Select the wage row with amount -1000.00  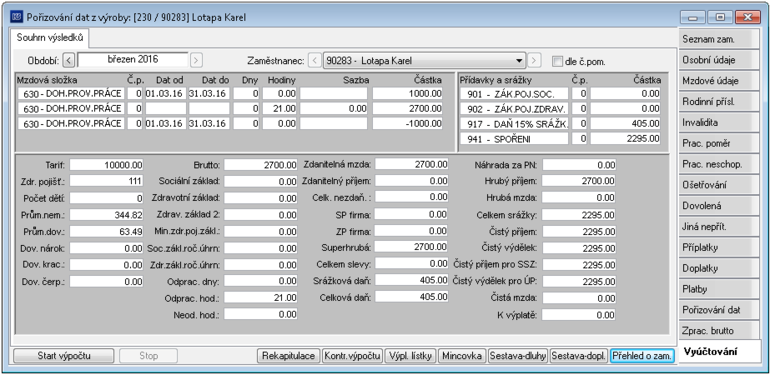[230, 123]
